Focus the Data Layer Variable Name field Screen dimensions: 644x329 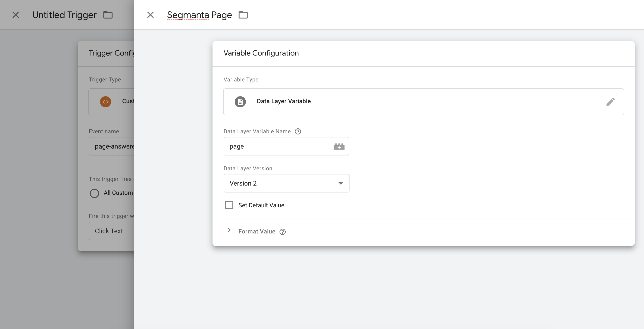pyautogui.click(x=276, y=146)
